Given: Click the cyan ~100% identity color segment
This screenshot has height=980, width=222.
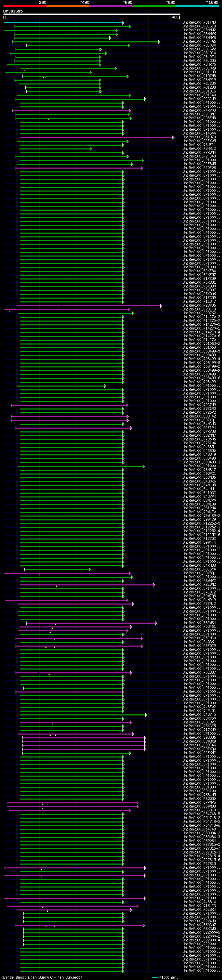Looking at the screenshot, I should pyautogui.click(x=197, y=6).
